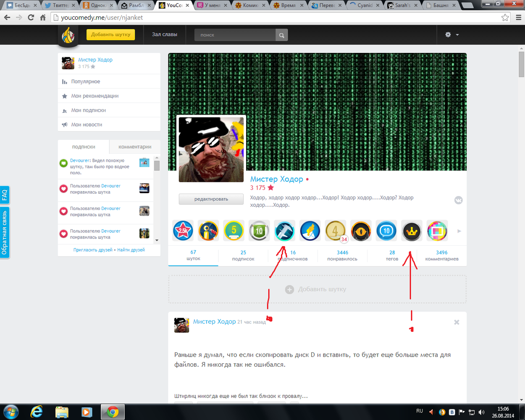Viewport: 525px width, 420px height.
Task: Click Мистер Ходор post author link
Action: tap(215, 321)
